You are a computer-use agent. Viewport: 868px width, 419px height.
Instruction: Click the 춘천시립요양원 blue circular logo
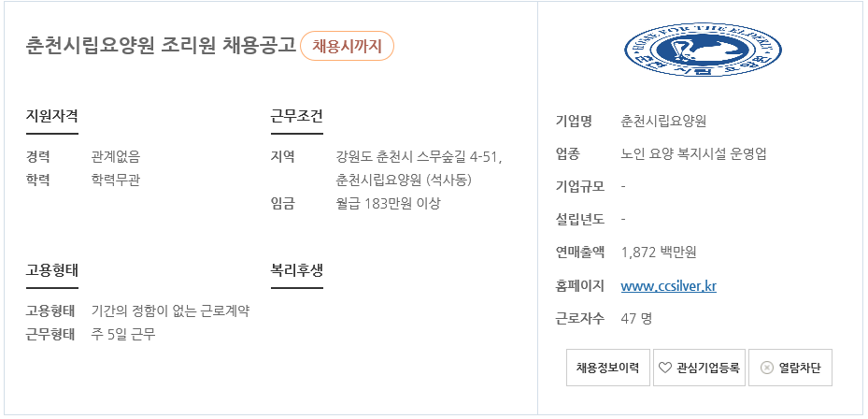(703, 50)
